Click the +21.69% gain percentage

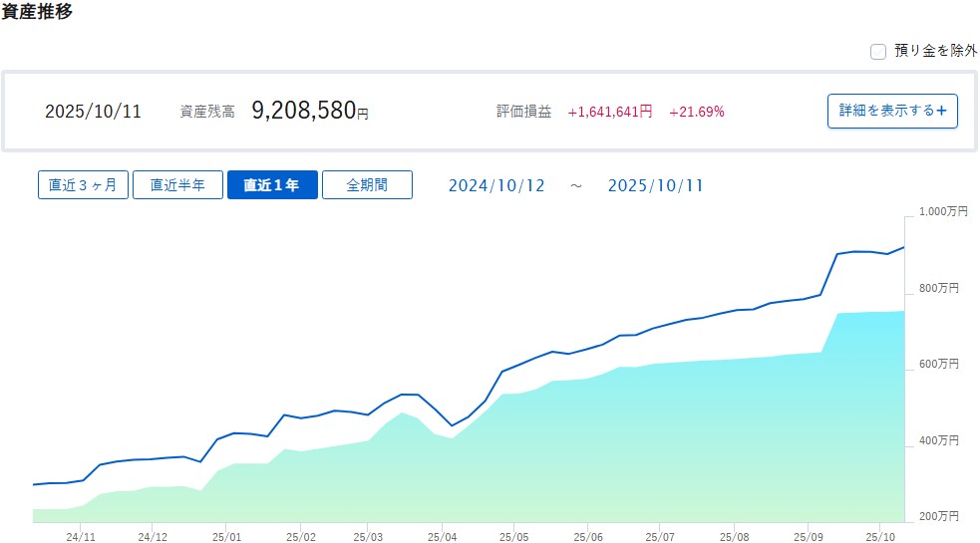697,112
